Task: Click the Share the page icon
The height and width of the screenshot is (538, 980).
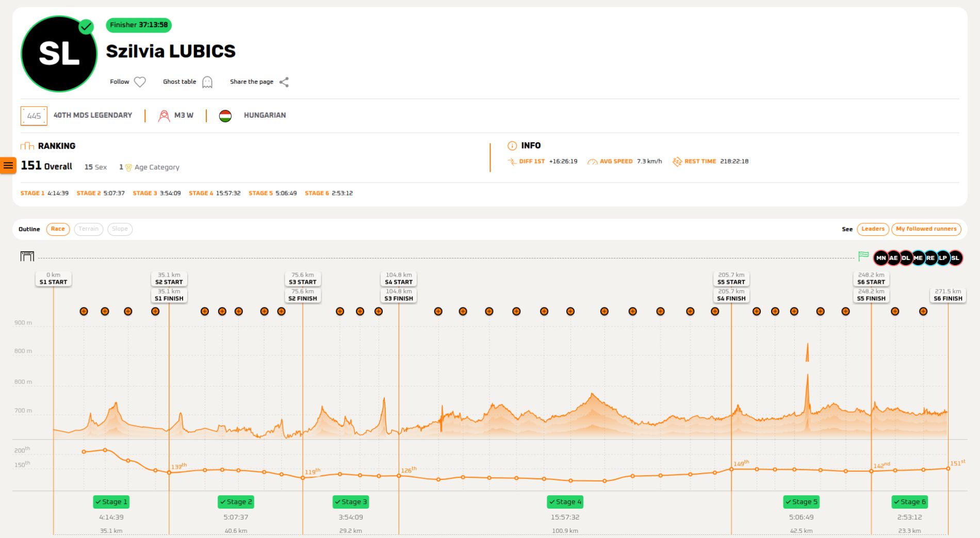Action: tap(283, 81)
